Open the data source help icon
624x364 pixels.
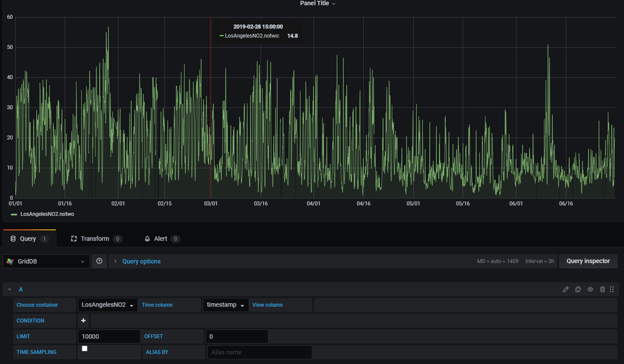[x=99, y=261]
